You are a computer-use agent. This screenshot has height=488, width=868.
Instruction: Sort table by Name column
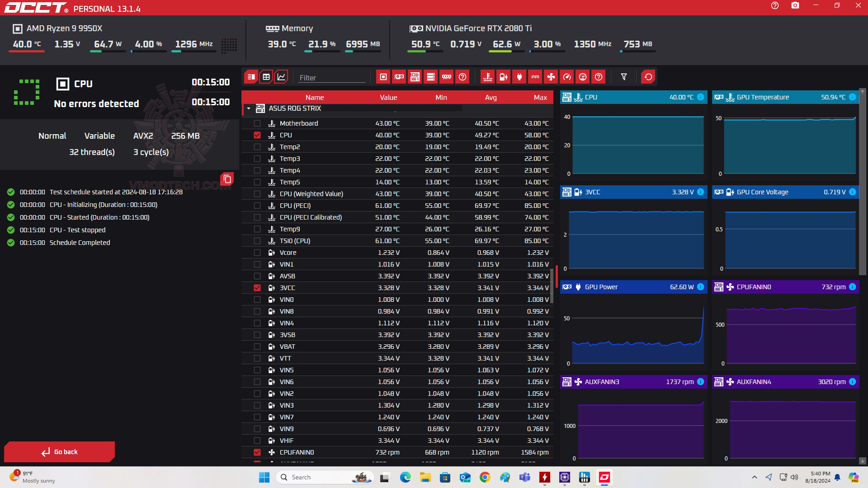coord(314,98)
